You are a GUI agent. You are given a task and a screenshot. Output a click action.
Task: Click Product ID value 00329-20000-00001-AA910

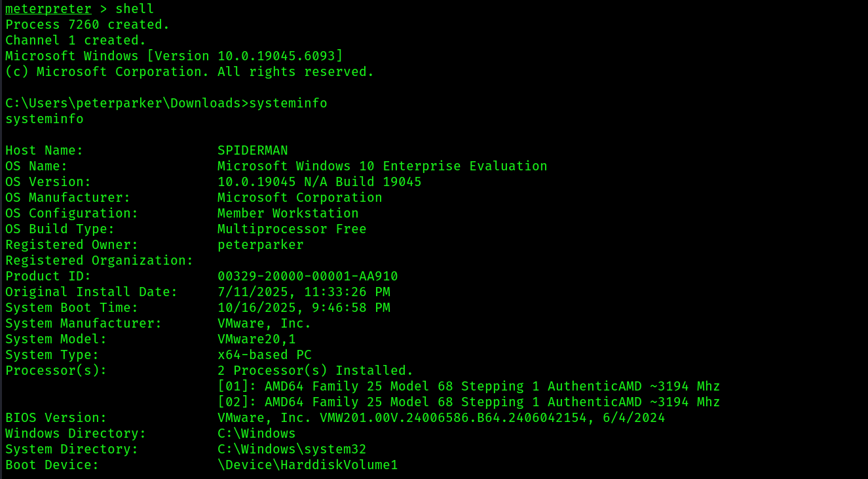point(308,277)
